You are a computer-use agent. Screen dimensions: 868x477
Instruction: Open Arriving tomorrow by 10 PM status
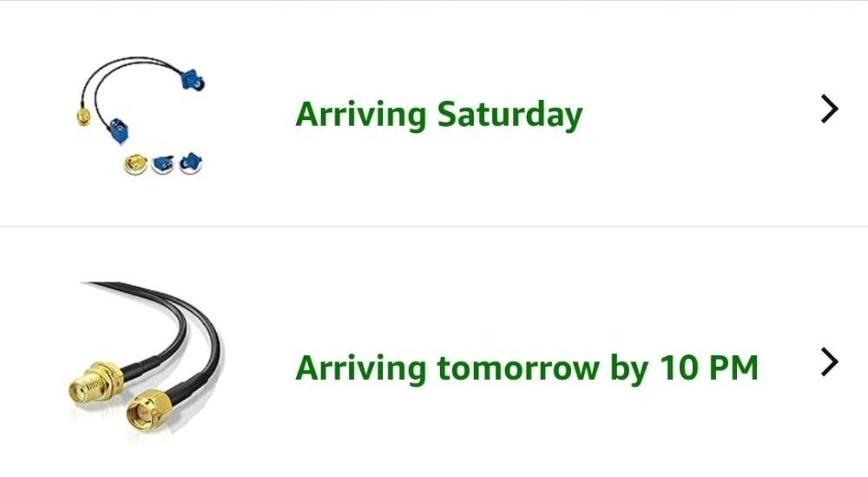pyautogui.click(x=527, y=368)
